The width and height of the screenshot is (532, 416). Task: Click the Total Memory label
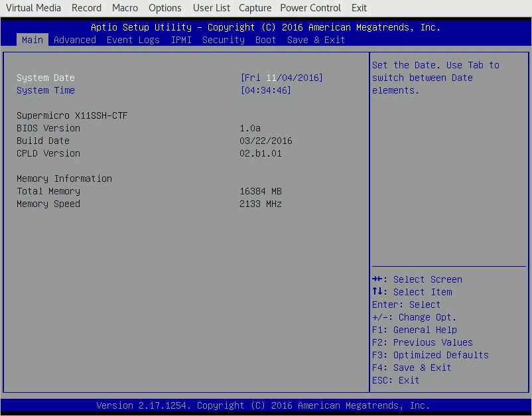coord(48,191)
